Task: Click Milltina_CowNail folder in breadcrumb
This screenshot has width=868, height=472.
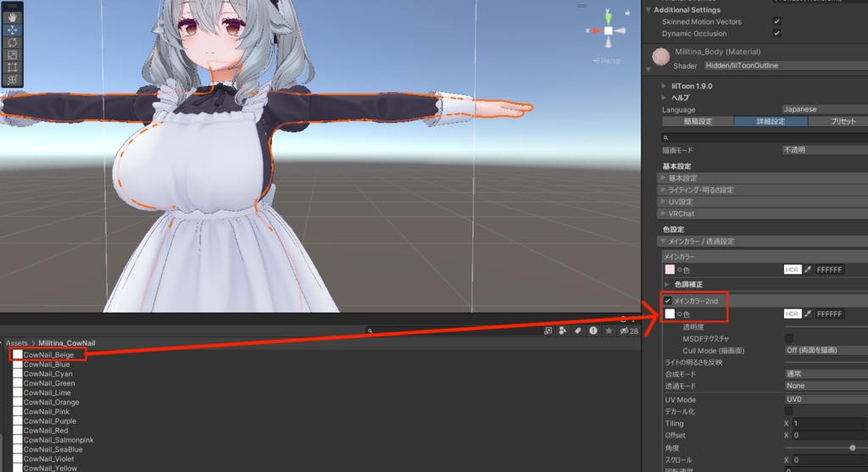Action: [x=66, y=343]
